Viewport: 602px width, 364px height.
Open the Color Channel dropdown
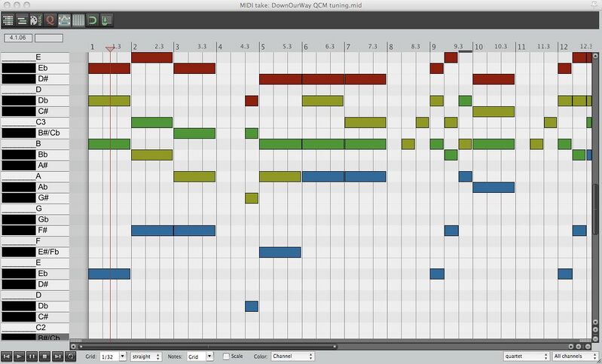coord(292,356)
